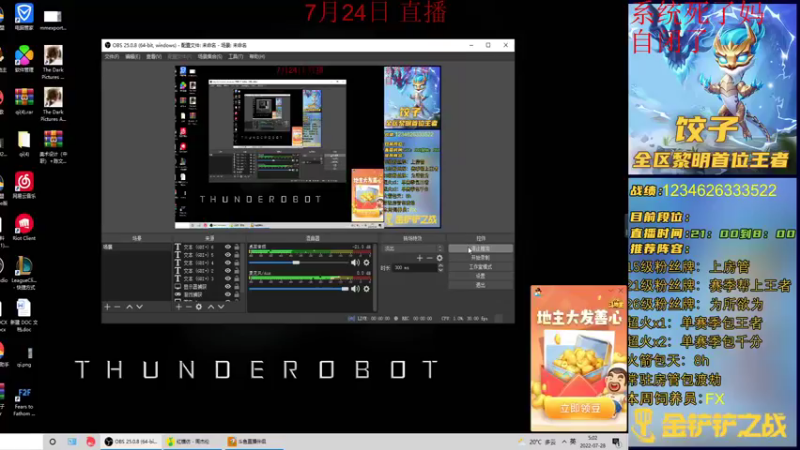
Task: Add a new scene with plus icon
Action: click(x=107, y=307)
